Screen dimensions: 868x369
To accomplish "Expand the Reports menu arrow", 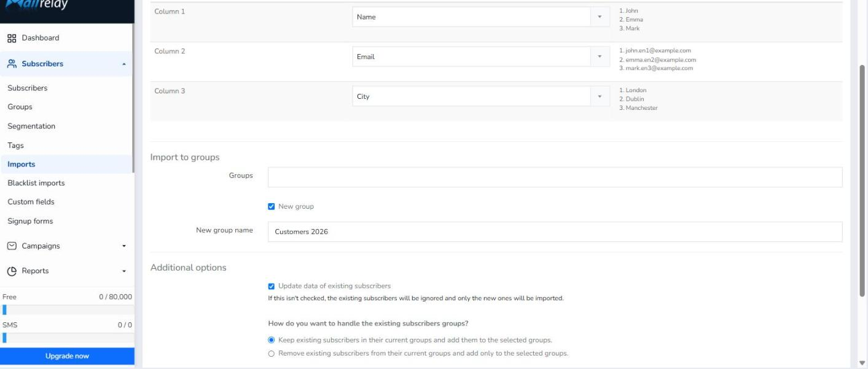I will 124,271.
